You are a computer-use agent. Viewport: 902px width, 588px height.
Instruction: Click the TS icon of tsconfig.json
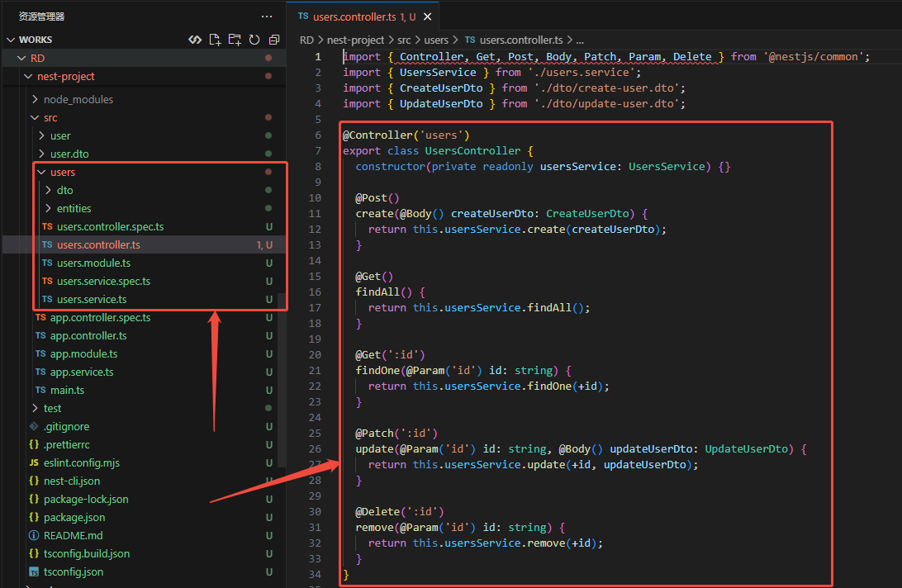pos(34,571)
